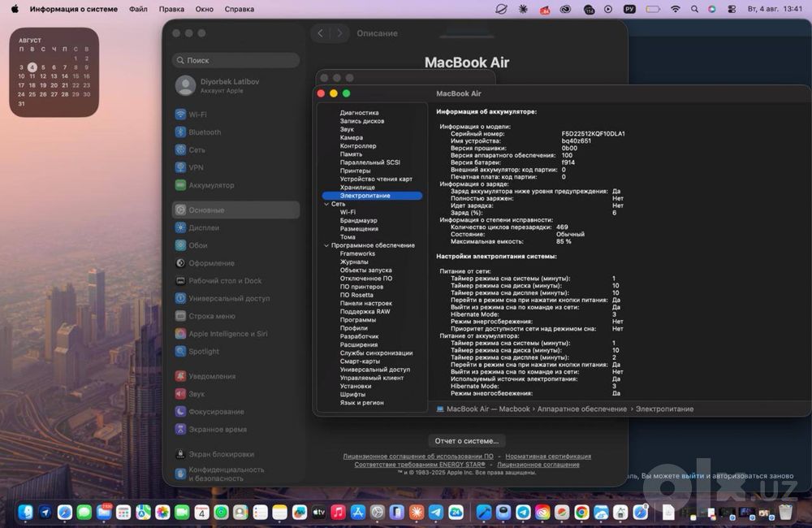Open the Информация о системе app menu
The height and width of the screenshot is (528, 812).
74,9
